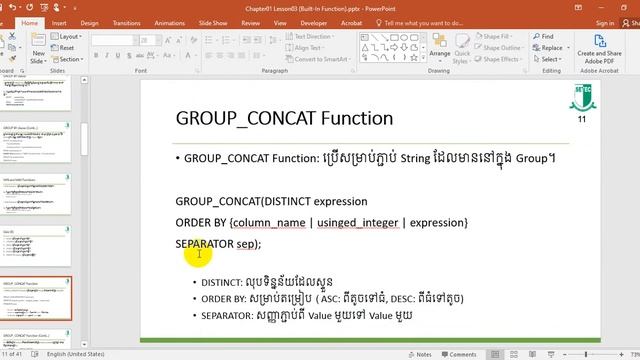Toggle Normal view button in status bar
Image resolution: width=640 pixels, height=360 pixels.
(495, 354)
